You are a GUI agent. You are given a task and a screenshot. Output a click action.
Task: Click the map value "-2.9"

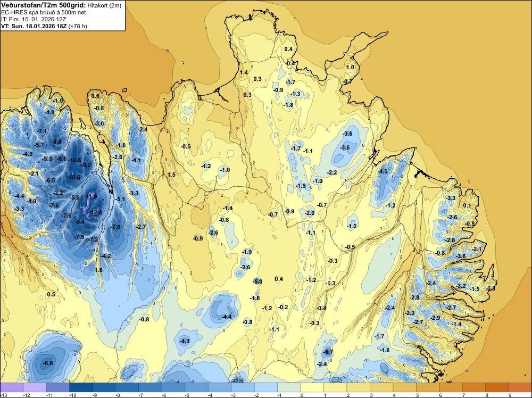[x=435, y=318]
